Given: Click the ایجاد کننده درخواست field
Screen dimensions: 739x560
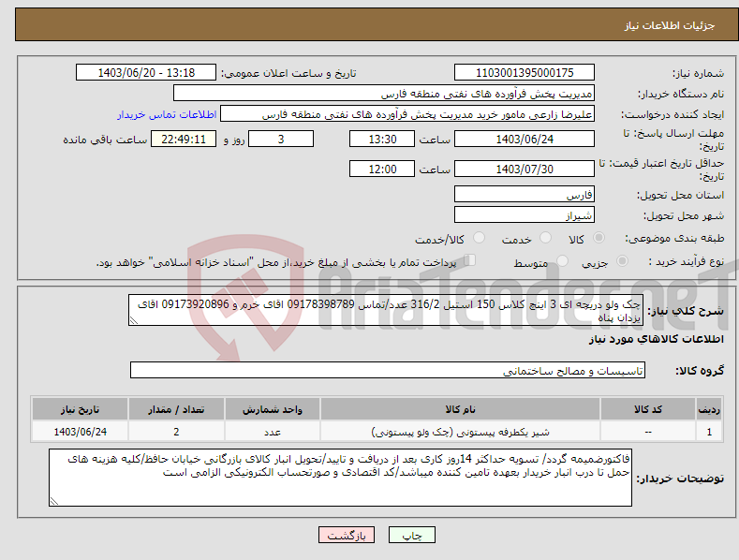Looking at the screenshot, I should (407, 114).
